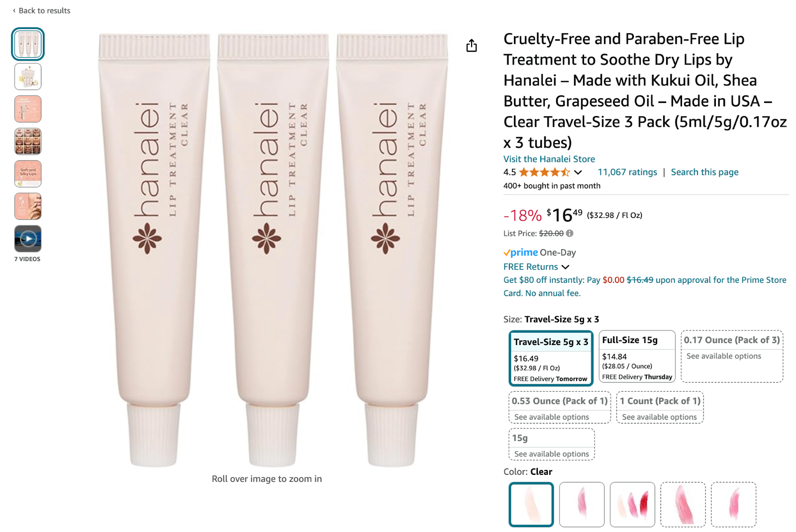The height and width of the screenshot is (532, 796).
Task: Choose the 0.17 Ounce (Pack of 3) option
Action: tap(732, 356)
